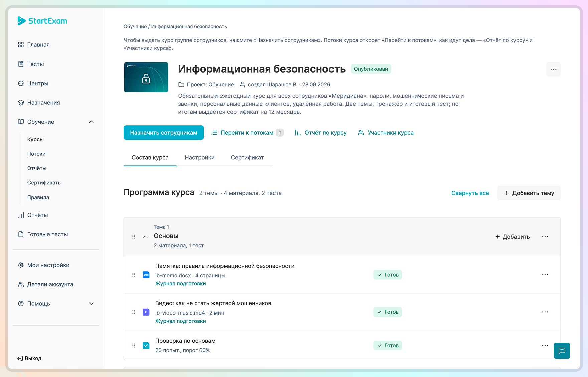
Task: Collapse the Обучение sidebar section
Action: [91, 122]
